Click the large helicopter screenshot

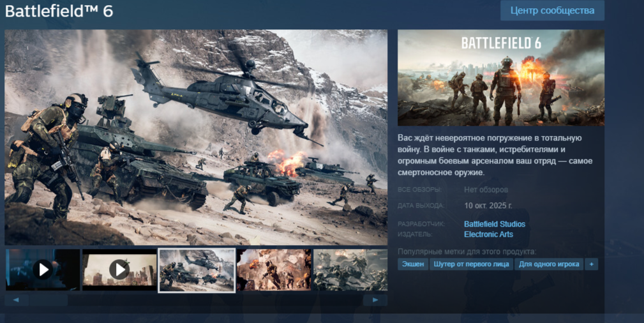[x=196, y=137]
